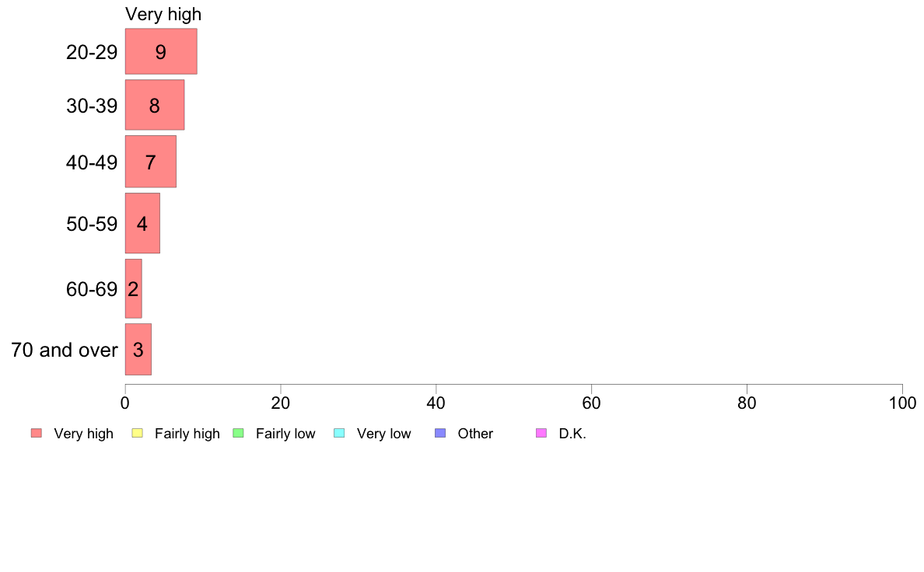
Task: Click the cyan Very low legend swatch
Action: pos(339,433)
